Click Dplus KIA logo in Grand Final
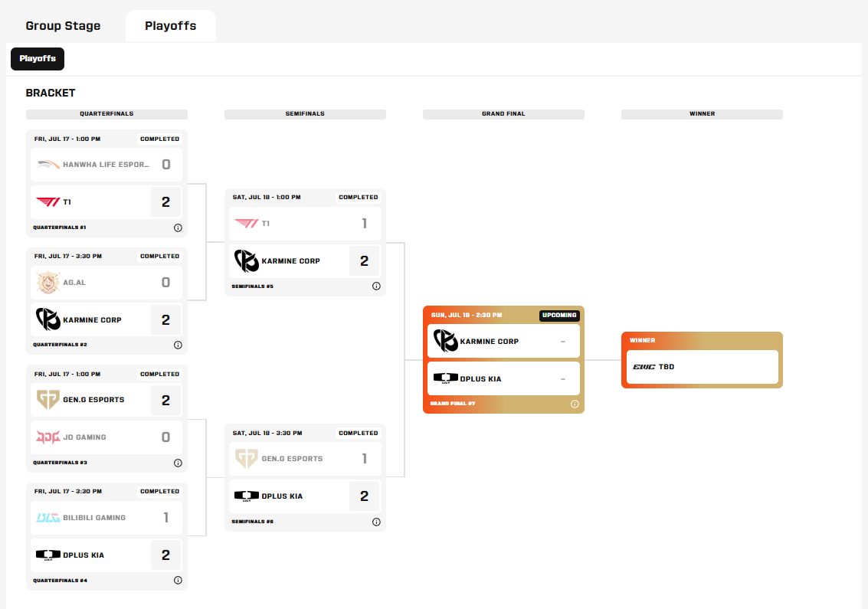Screen dimensions: 868x609 click(445, 378)
